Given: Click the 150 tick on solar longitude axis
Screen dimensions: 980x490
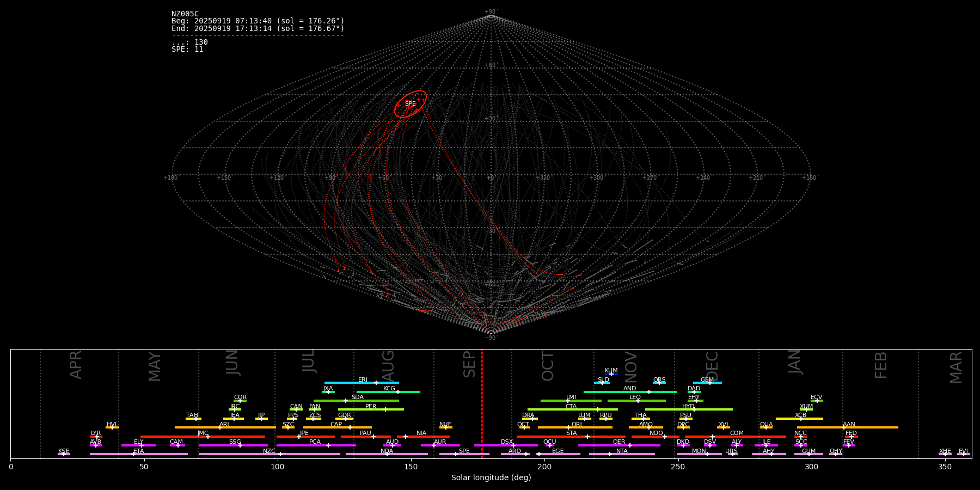Looking at the screenshot, I should click(411, 467).
